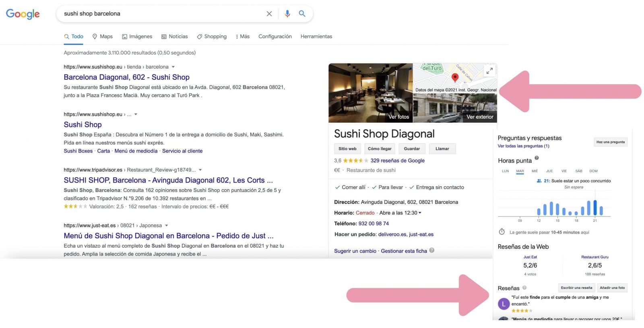The width and height of the screenshot is (644, 328).
Task: Select SÁB day in Horas punta
Action: 579,171
